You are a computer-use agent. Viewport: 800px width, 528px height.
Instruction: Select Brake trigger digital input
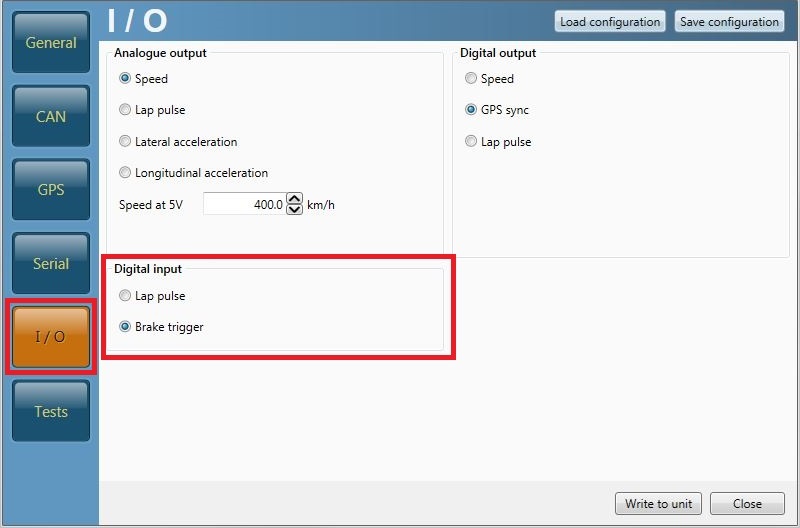(125, 327)
